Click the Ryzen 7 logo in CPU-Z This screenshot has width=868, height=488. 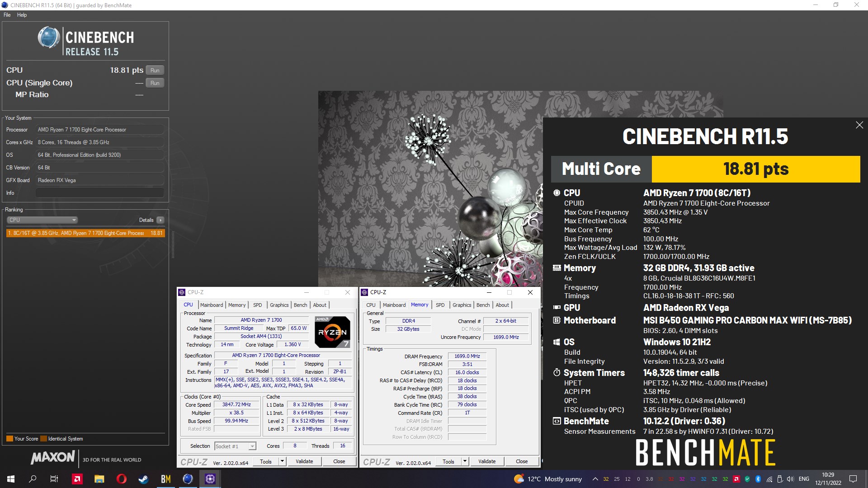(333, 332)
